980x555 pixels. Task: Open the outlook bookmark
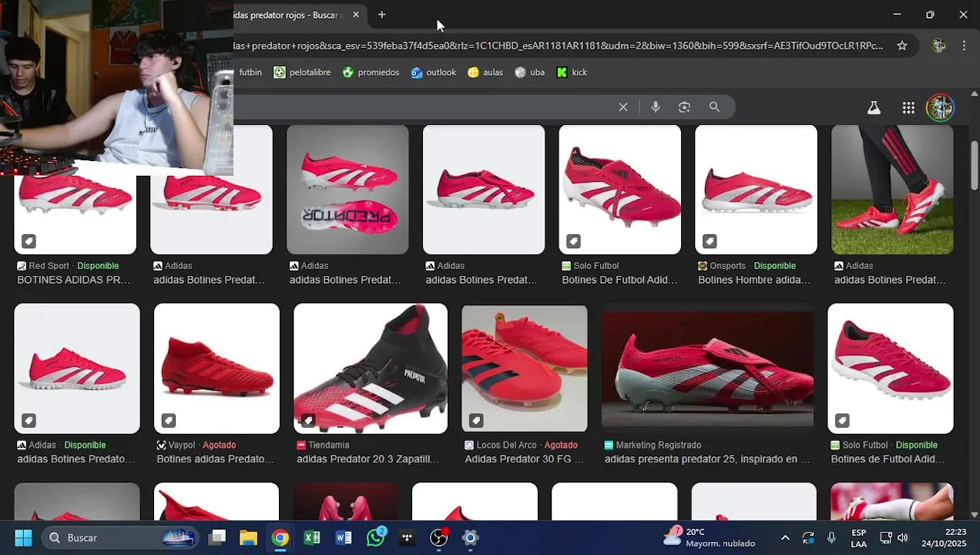(x=433, y=72)
